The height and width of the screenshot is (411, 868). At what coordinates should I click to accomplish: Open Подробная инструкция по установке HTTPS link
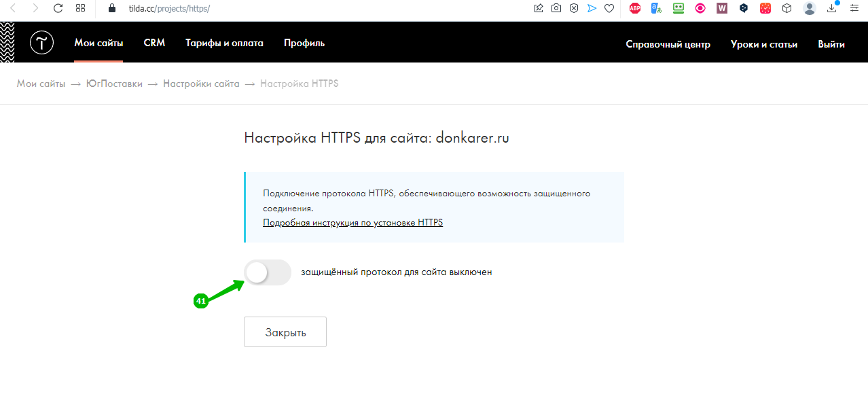352,222
